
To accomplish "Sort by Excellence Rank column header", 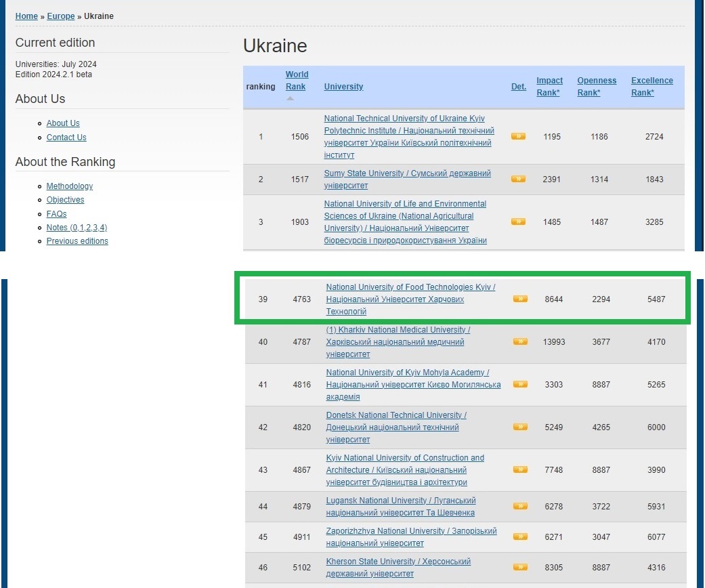I will 651,86.
